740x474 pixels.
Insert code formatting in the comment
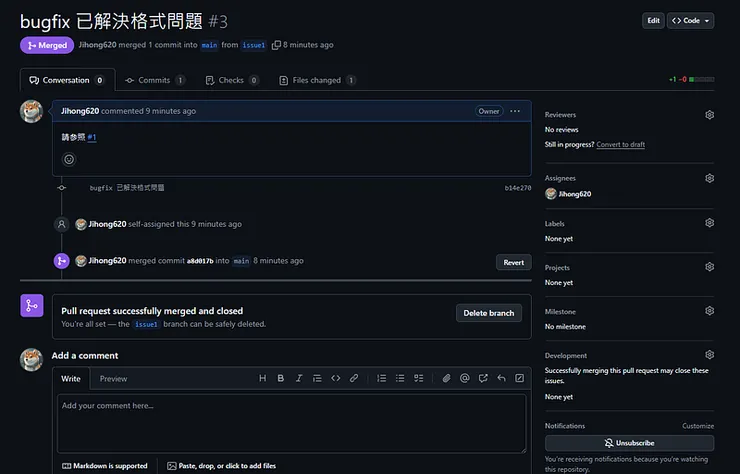(336, 378)
